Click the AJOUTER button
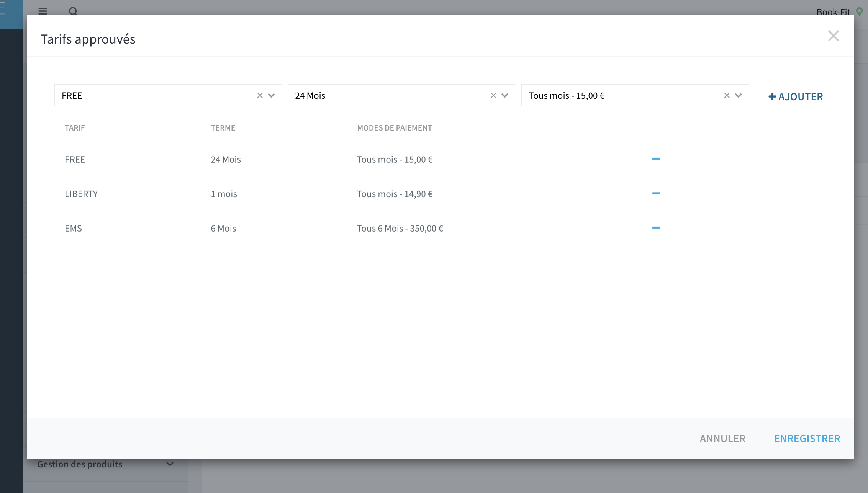The image size is (868, 493). click(x=796, y=96)
